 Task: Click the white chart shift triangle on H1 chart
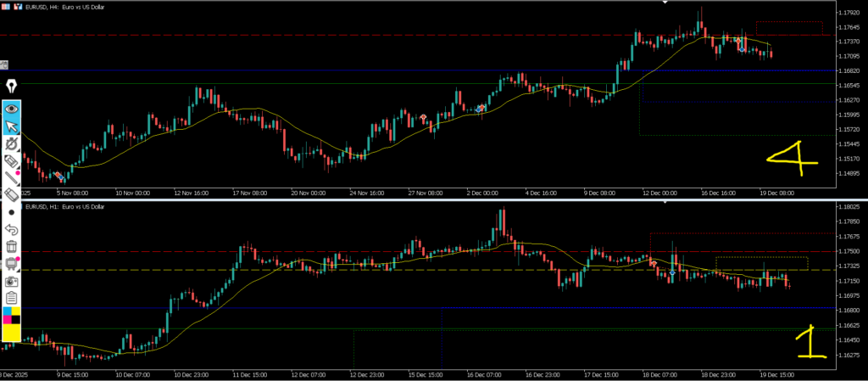tap(665, 203)
